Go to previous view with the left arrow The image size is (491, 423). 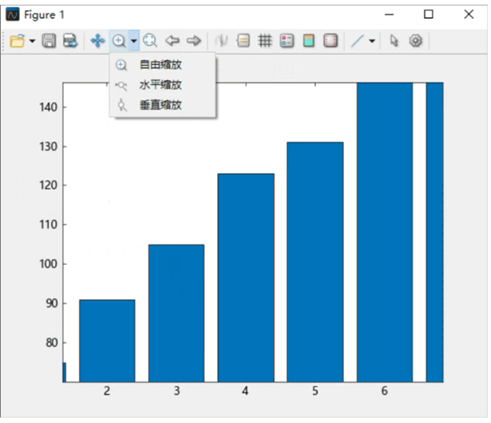pyautogui.click(x=172, y=41)
